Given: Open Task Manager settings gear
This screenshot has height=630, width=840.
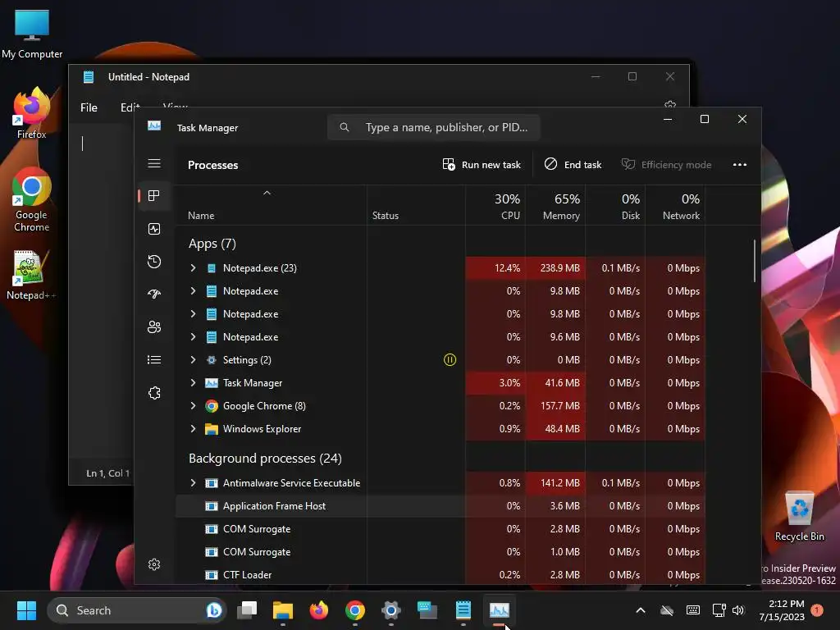Looking at the screenshot, I should (x=154, y=564).
